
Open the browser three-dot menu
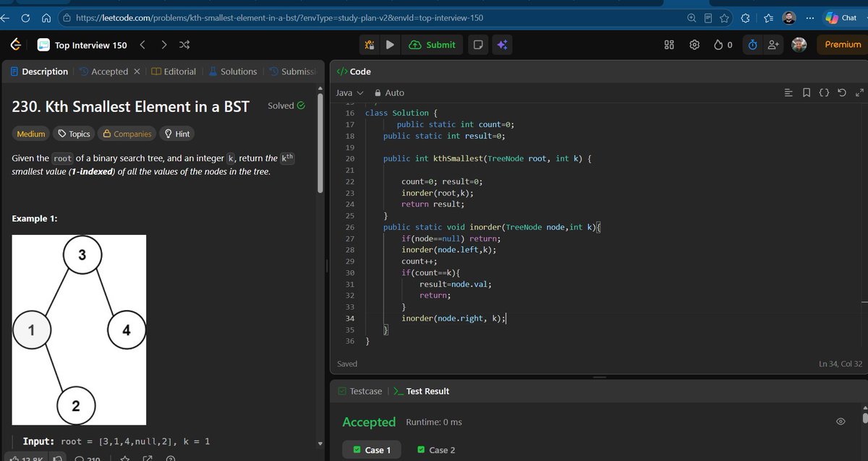[x=809, y=17]
